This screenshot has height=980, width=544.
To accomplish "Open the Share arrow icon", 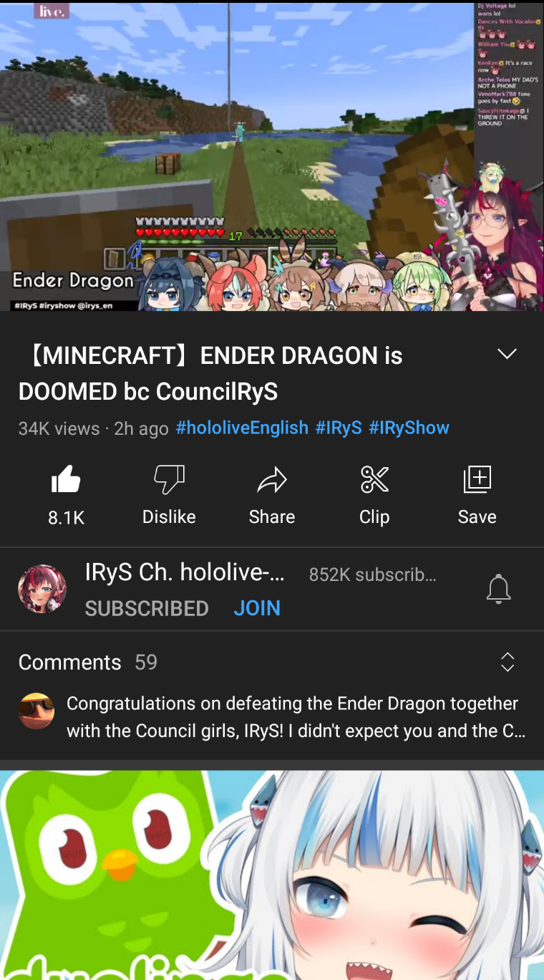I will (x=272, y=479).
